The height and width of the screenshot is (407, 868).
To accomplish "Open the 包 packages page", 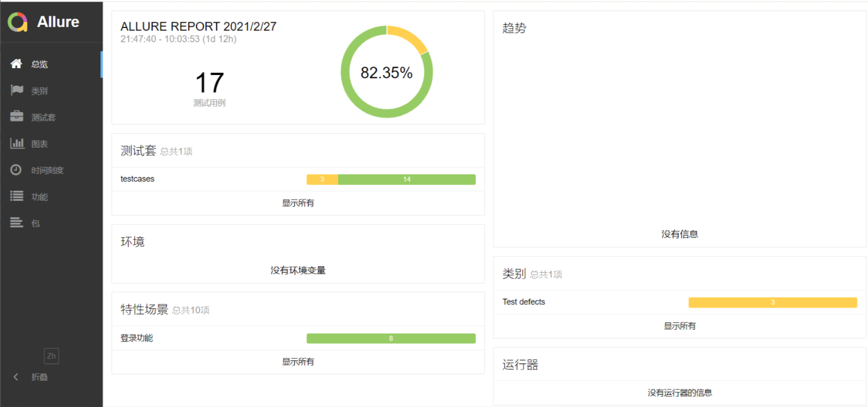I will (51, 223).
